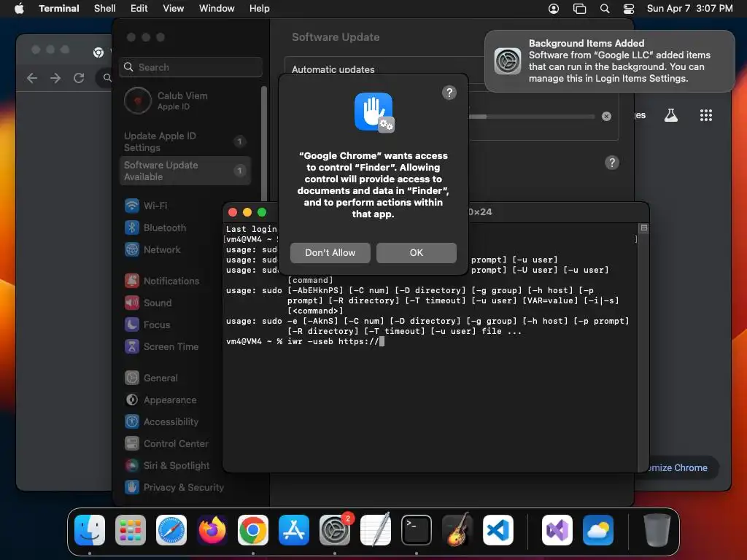Launch Safari from the Dock
The width and height of the screenshot is (747, 560).
[171, 530]
